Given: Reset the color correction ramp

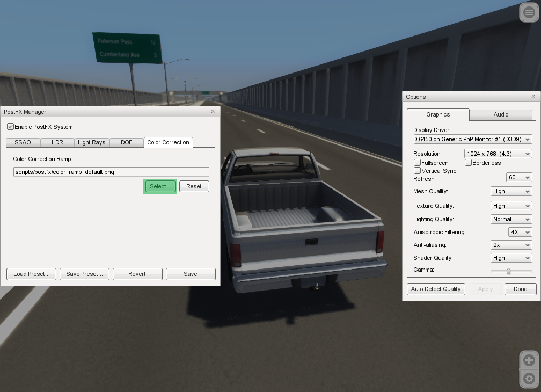Looking at the screenshot, I should 194,186.
